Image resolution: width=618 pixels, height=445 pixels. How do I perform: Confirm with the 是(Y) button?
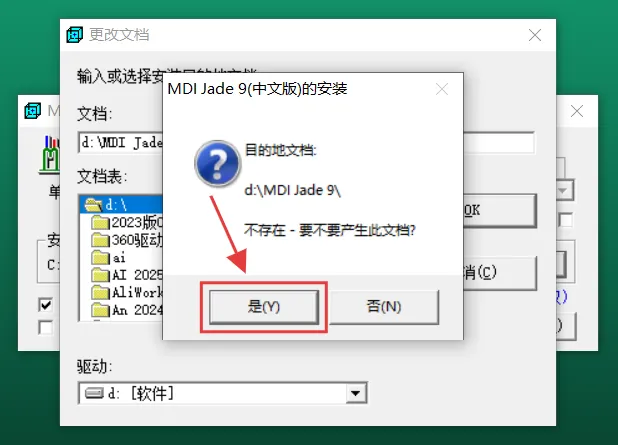point(264,307)
